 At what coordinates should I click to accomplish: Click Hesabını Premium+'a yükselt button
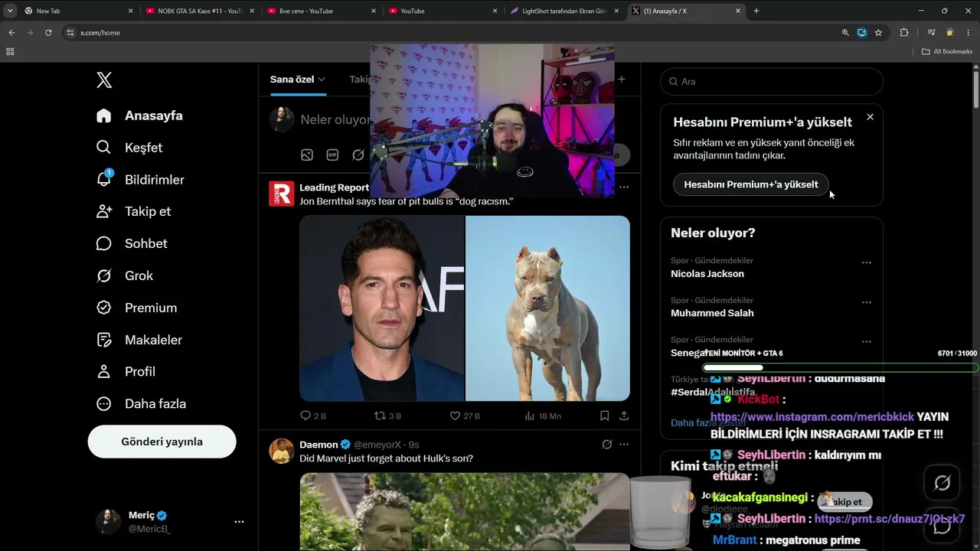click(750, 184)
